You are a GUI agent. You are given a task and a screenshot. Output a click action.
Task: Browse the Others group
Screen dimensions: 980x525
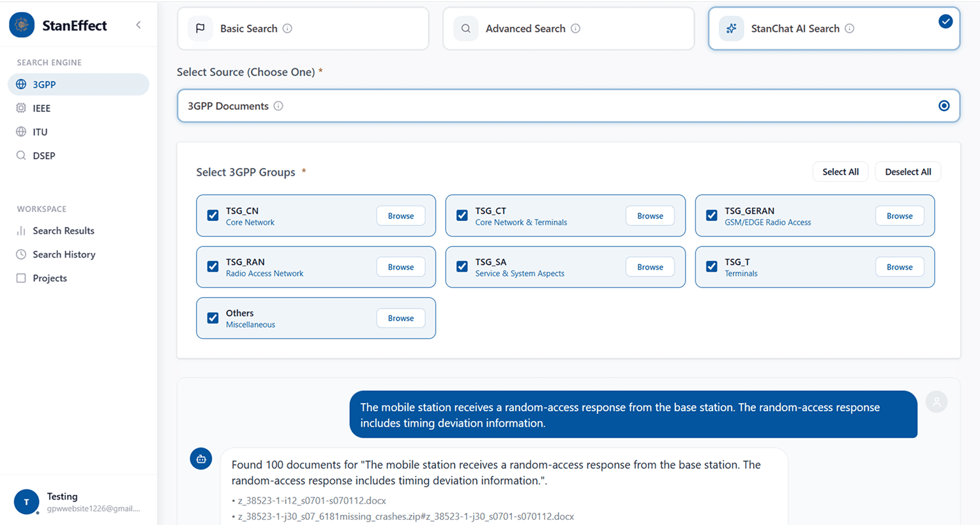pos(401,318)
